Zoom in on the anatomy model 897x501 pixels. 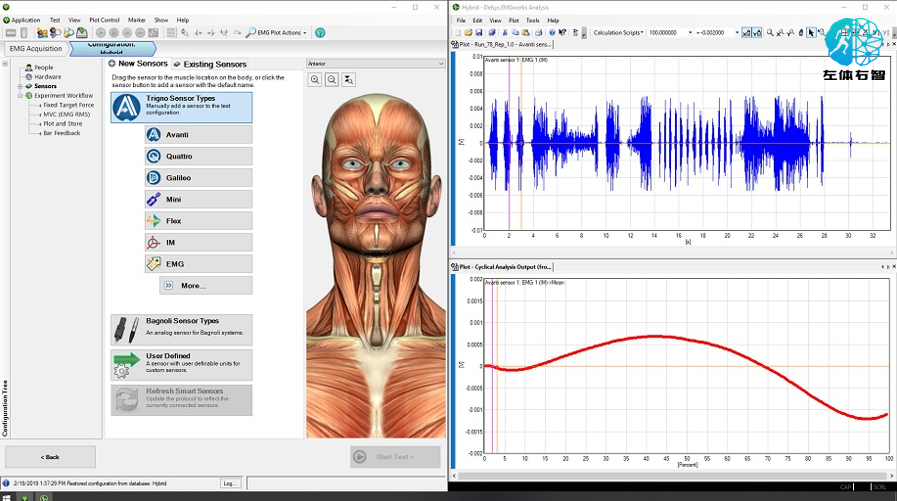[x=315, y=80]
